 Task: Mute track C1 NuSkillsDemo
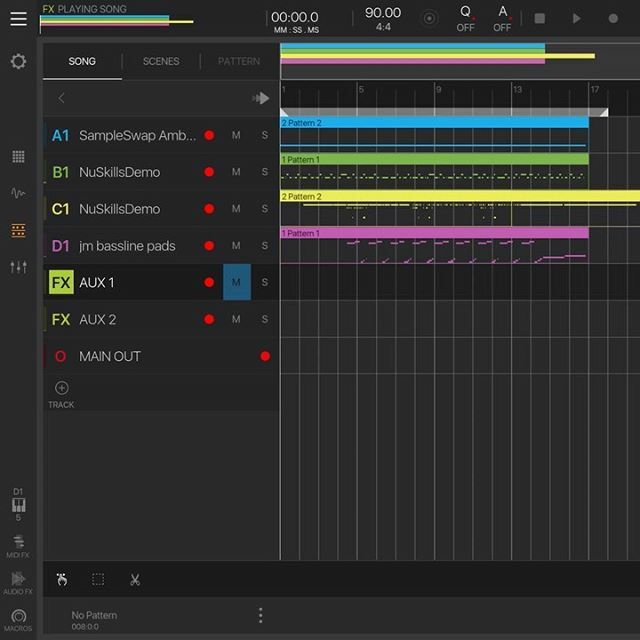[236, 209]
